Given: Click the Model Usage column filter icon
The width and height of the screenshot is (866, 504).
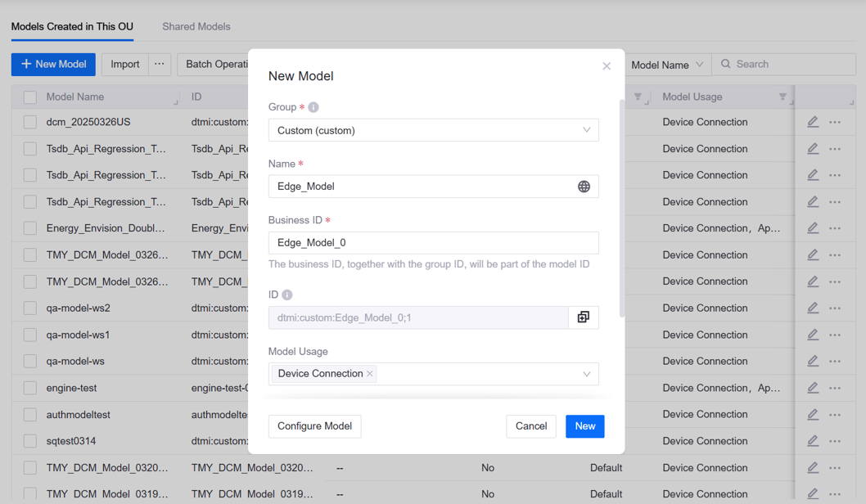Looking at the screenshot, I should click(783, 97).
